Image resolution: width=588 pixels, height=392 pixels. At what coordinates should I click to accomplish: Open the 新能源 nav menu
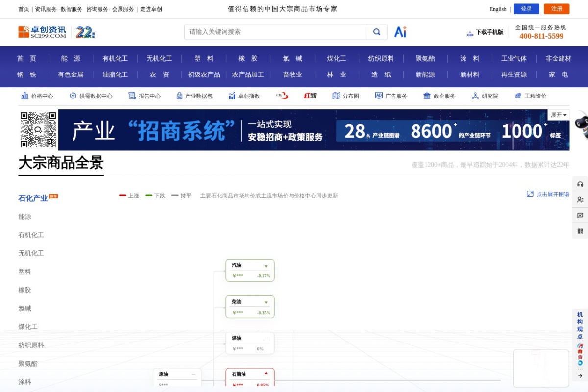click(425, 74)
